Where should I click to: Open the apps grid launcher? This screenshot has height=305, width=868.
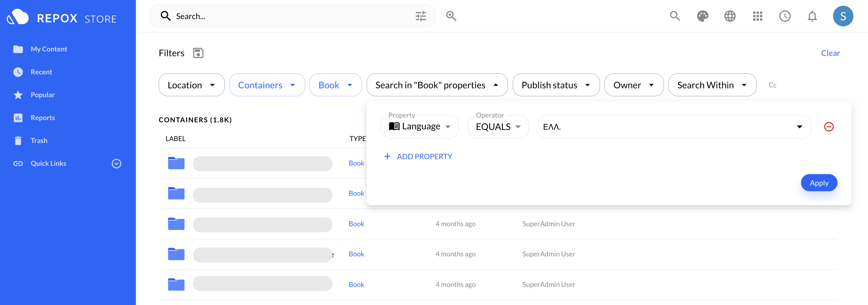point(758,16)
